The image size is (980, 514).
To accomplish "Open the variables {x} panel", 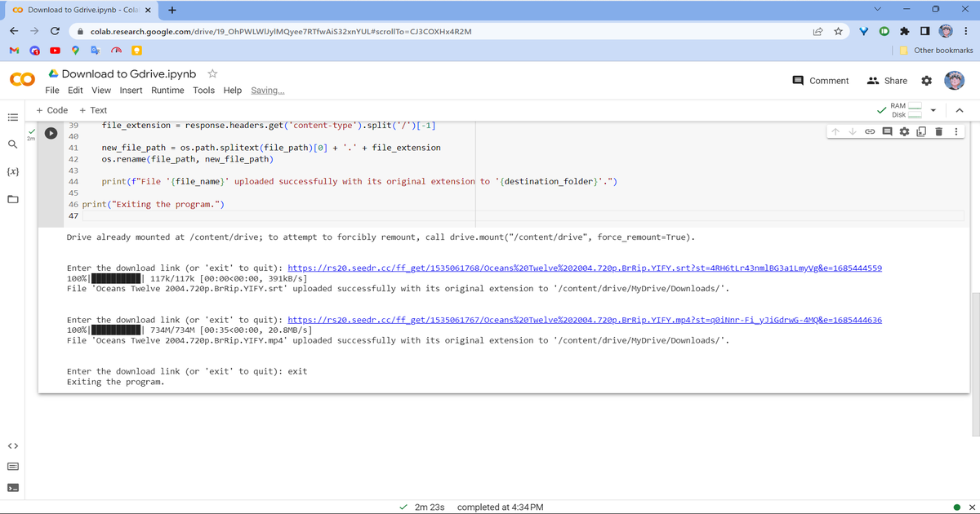I will 15,173.
